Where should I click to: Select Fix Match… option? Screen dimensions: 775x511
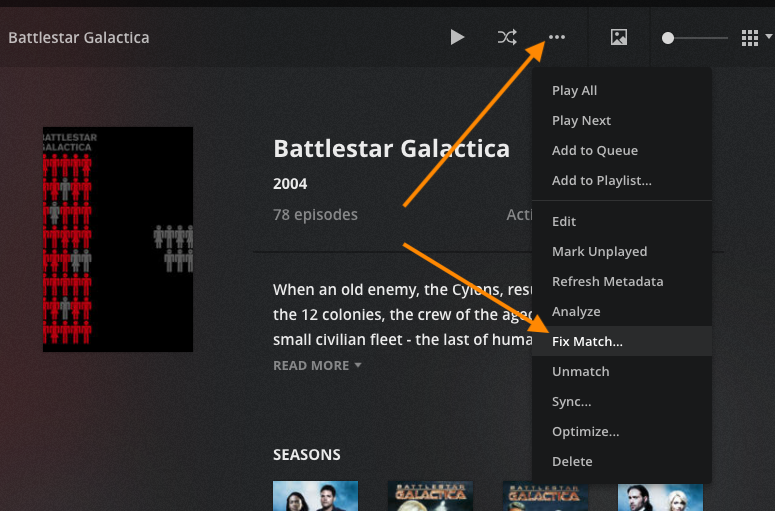click(x=622, y=341)
